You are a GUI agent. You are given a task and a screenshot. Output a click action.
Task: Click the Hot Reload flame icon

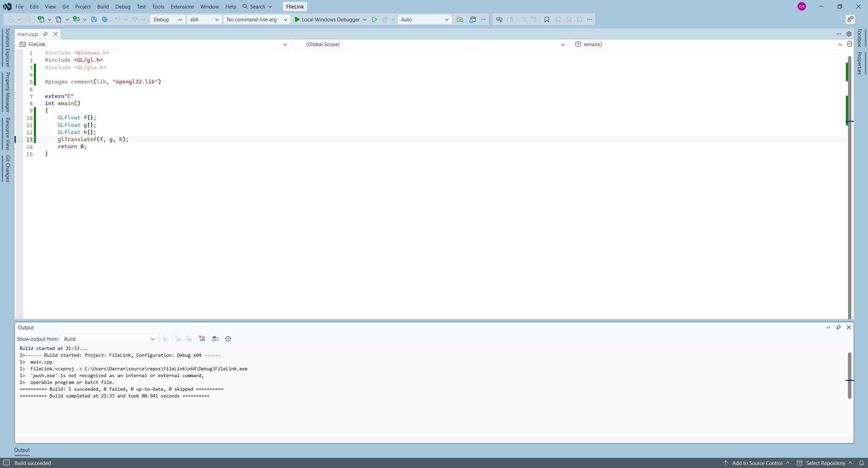pyautogui.click(x=385, y=19)
